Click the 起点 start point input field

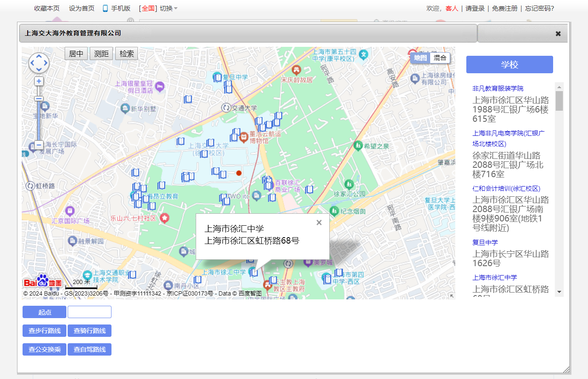(89, 312)
